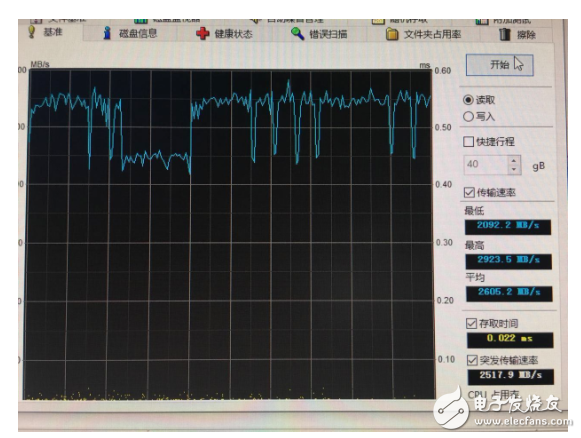Open the 文件夹占用率 tab

coord(423,35)
